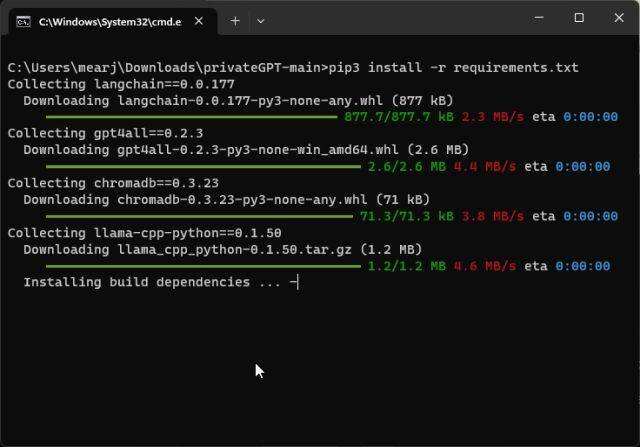Click the llama-cpp-python download progress bar
This screenshot has height=447, width=640.
[203, 266]
